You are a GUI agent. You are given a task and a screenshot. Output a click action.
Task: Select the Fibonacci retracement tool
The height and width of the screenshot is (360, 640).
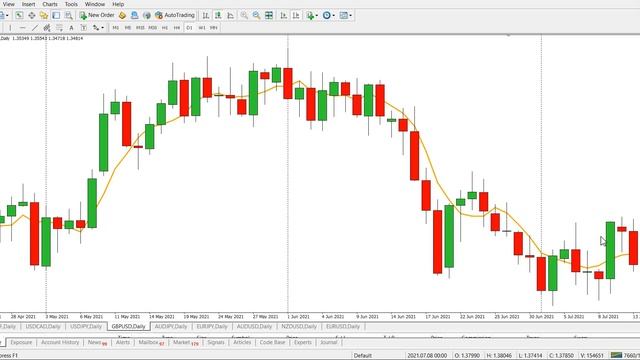tap(59, 28)
